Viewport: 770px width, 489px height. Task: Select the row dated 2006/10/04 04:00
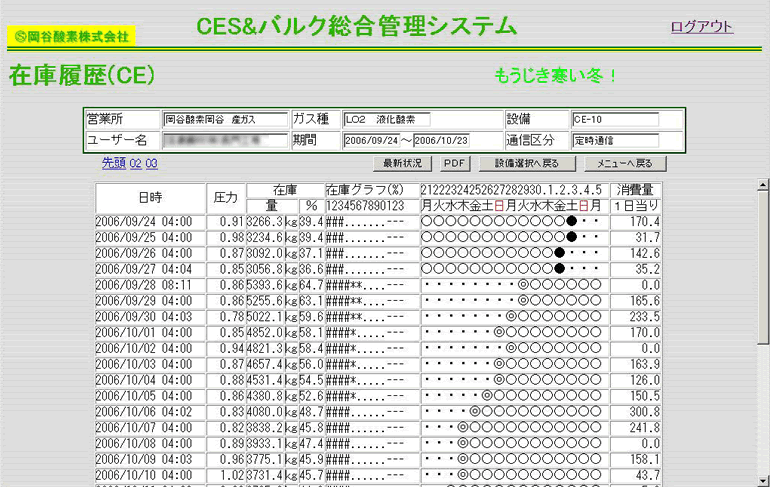click(378, 380)
